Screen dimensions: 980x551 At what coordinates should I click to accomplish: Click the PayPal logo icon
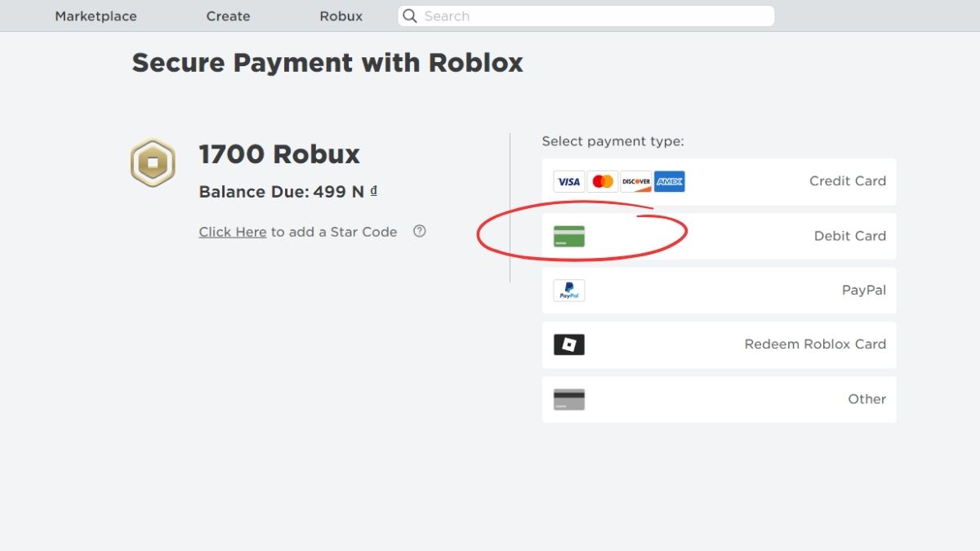click(x=568, y=290)
